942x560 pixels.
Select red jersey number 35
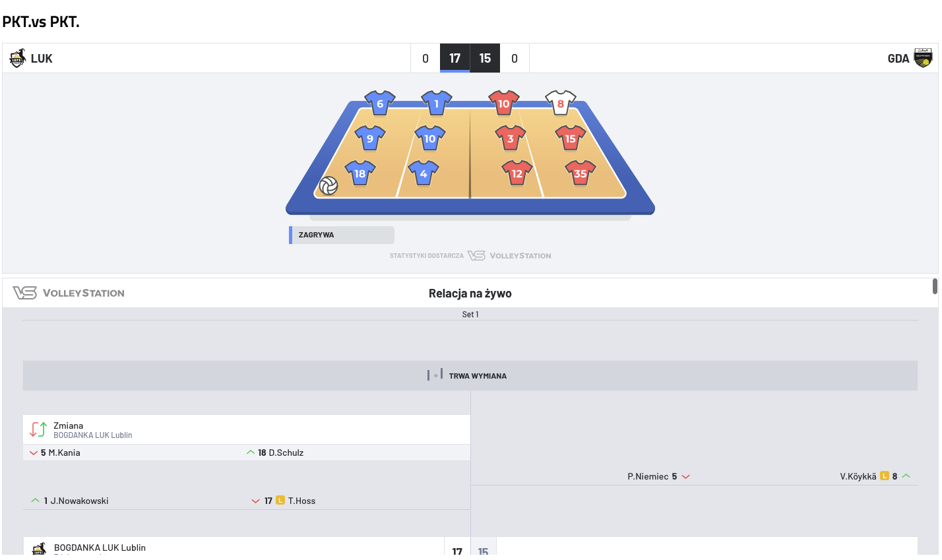[580, 173]
